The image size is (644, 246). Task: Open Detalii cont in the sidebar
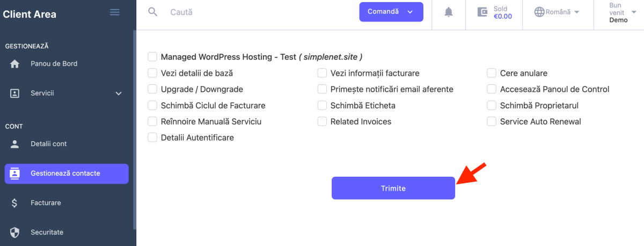point(48,144)
